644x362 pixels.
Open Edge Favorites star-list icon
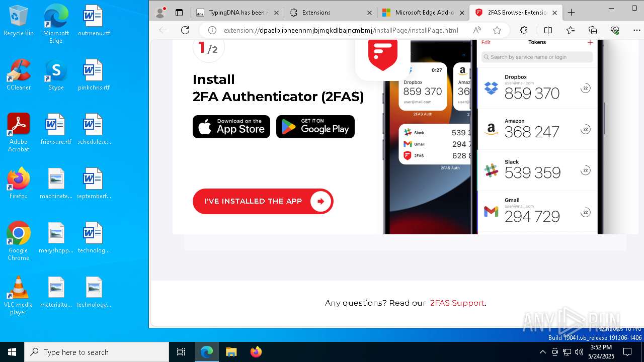571,30
